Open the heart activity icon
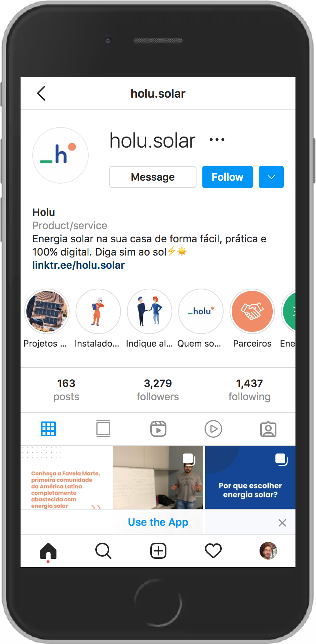The width and height of the screenshot is (316, 644). 213,551
